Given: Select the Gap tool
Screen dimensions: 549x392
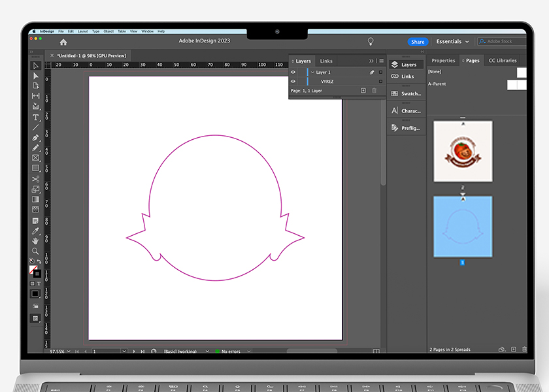Looking at the screenshot, I should click(x=35, y=96).
